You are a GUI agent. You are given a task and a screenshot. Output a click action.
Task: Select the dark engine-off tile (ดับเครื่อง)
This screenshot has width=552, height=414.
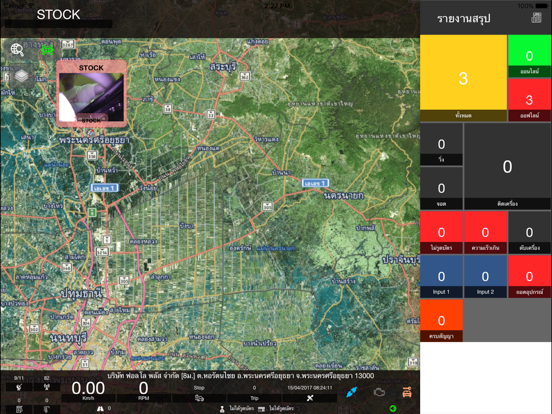(529, 232)
